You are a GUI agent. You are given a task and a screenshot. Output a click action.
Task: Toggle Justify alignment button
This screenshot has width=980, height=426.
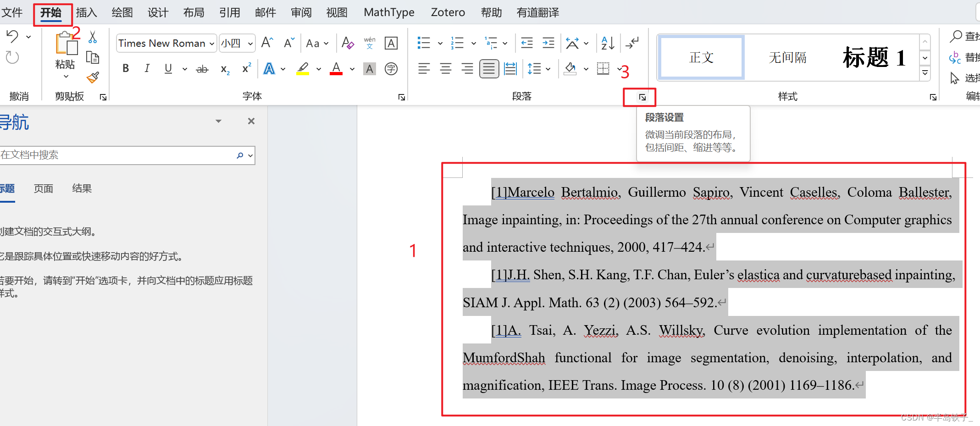click(x=489, y=69)
